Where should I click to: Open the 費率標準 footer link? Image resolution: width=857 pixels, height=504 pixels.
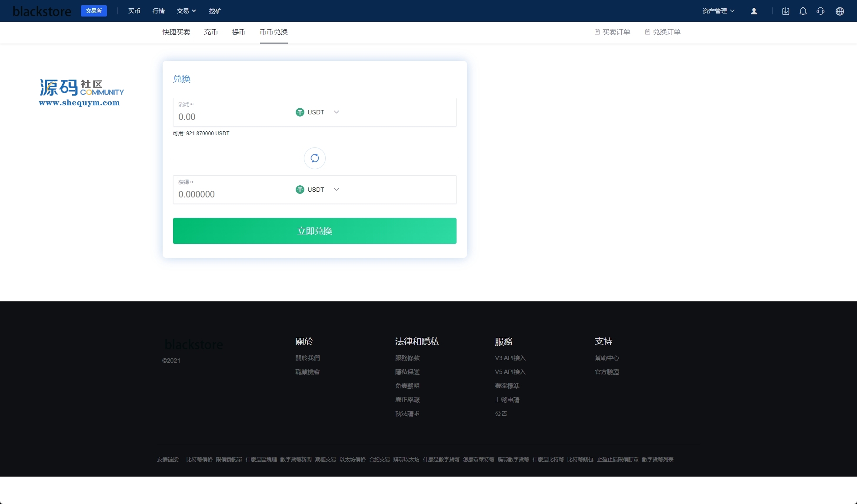point(507,386)
